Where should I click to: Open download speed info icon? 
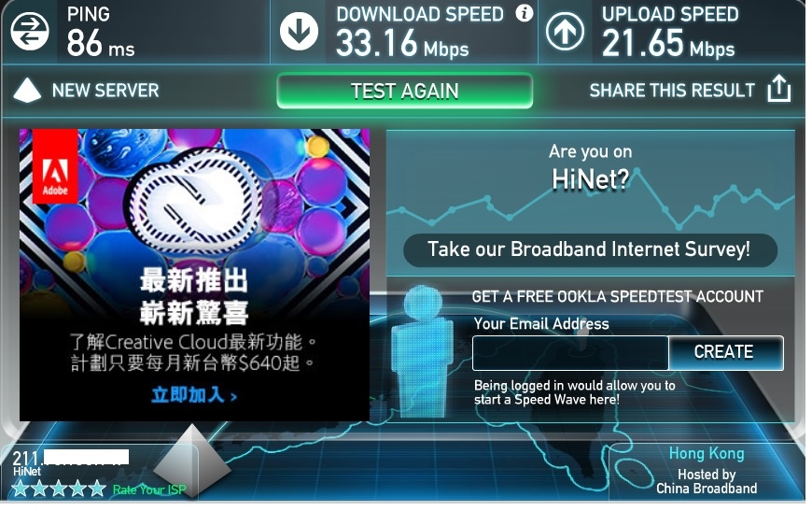click(x=525, y=12)
